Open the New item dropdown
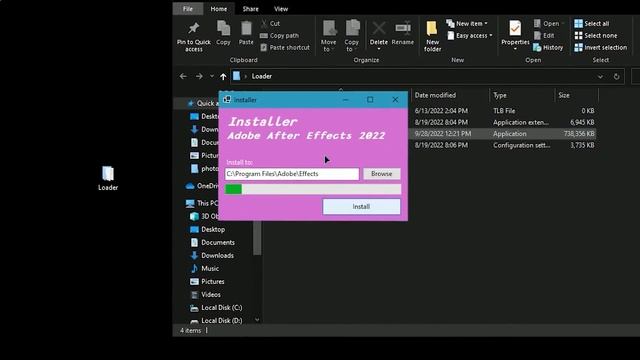Screen dimensions: 640x360 467,24
